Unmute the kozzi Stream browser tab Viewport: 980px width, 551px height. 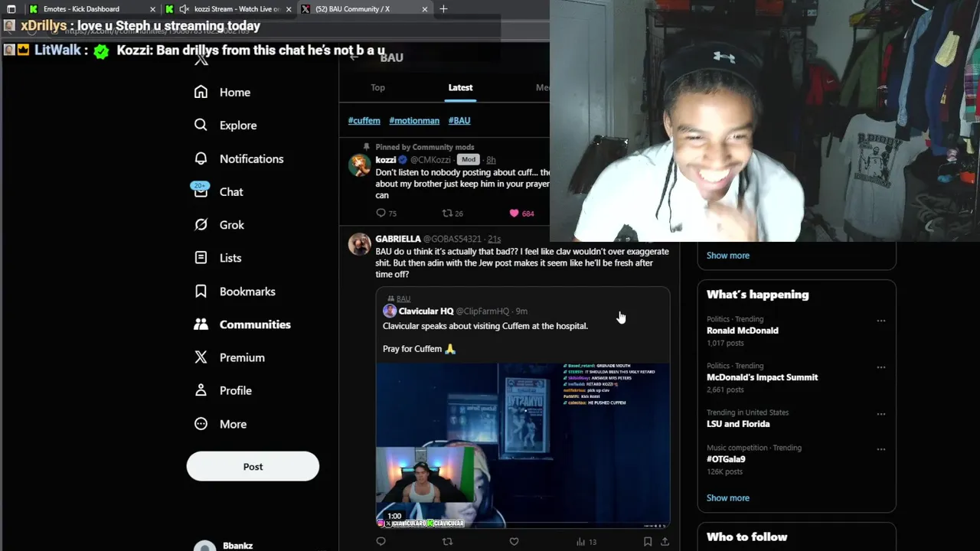pos(184,9)
